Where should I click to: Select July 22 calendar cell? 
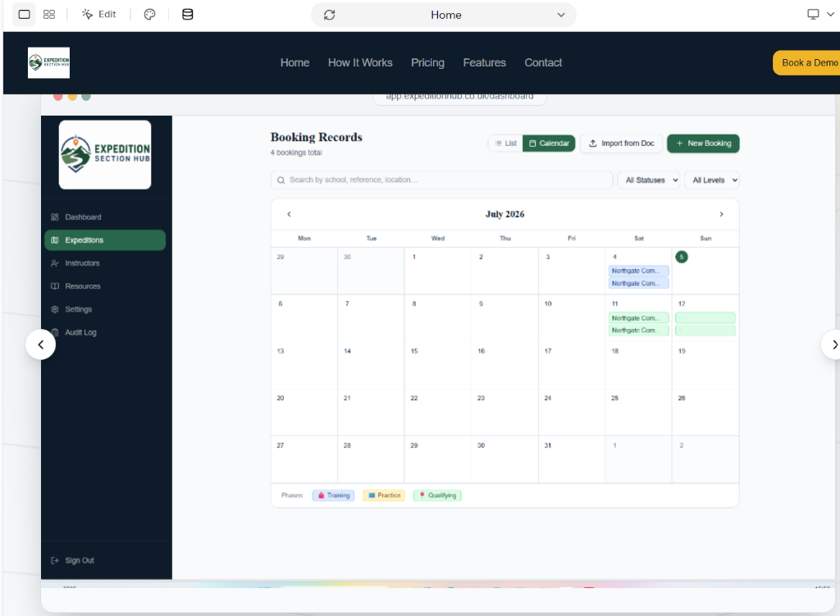438,413
